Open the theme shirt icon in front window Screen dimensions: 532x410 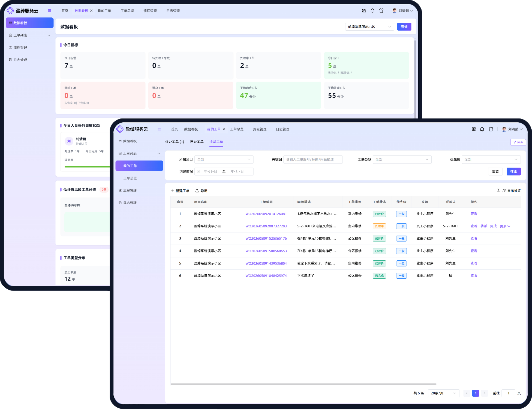(x=491, y=129)
